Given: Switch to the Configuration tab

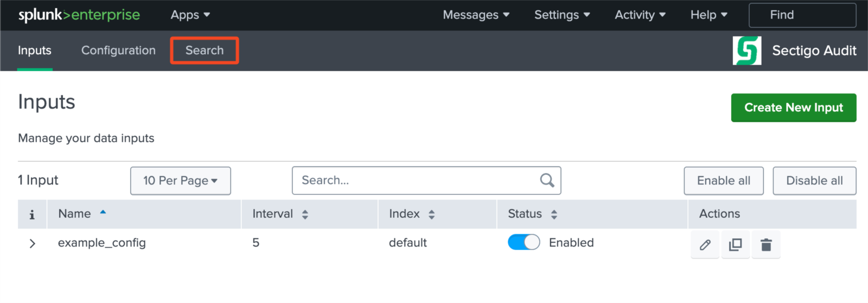Looking at the screenshot, I should pyautogui.click(x=118, y=50).
